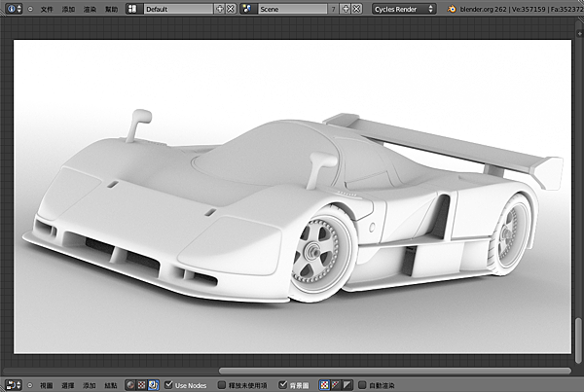
Task: Open the 添加 menu in node editor header
Action: [90, 385]
